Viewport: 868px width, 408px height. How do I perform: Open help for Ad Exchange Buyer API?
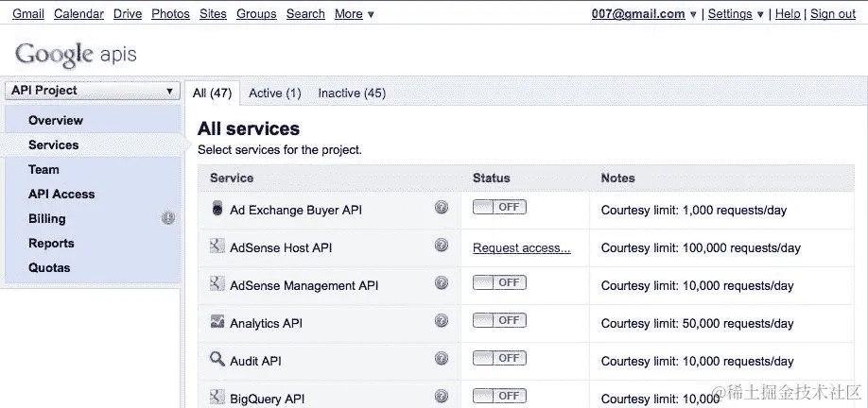pyautogui.click(x=442, y=208)
